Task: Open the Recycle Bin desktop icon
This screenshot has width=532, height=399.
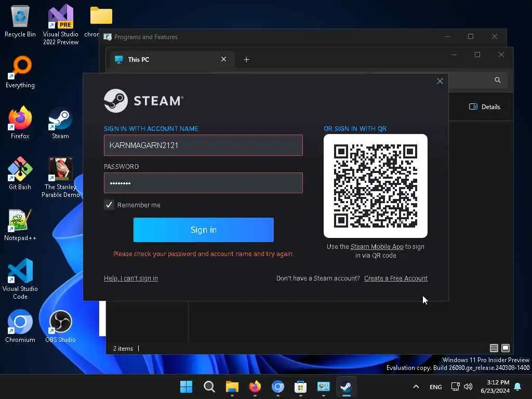Action: [x=20, y=21]
